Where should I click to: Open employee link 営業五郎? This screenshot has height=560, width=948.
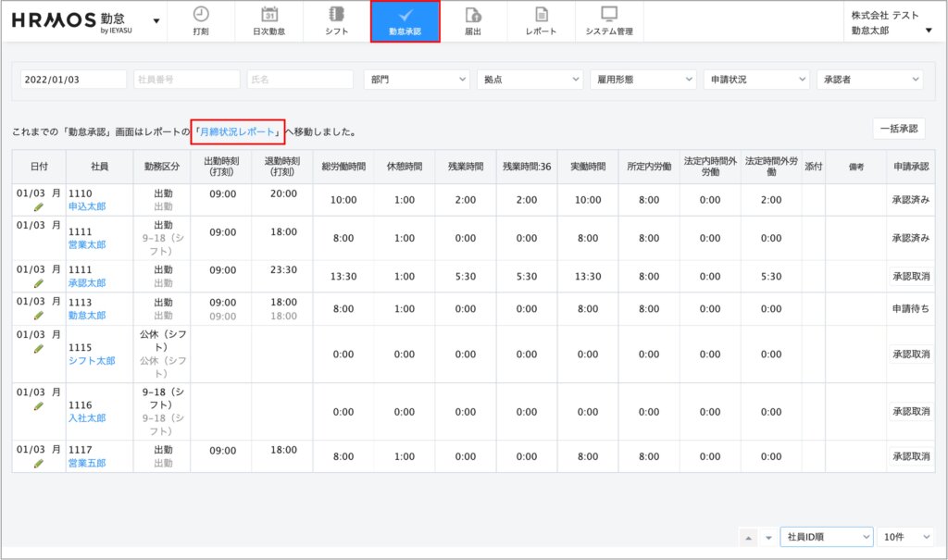(x=87, y=463)
